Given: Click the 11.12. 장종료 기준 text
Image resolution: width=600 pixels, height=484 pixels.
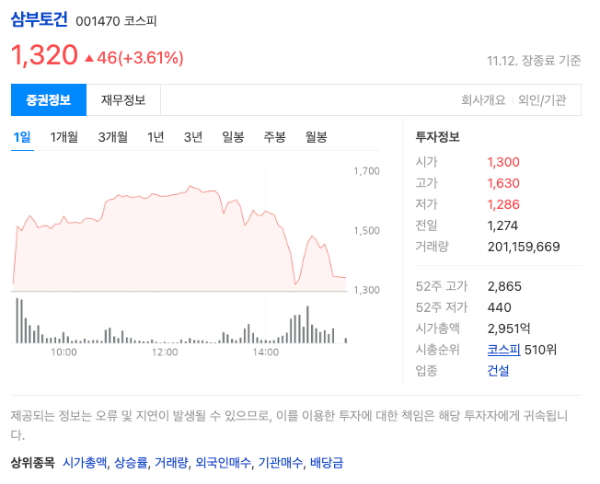Looking at the screenshot, I should coord(534,60).
